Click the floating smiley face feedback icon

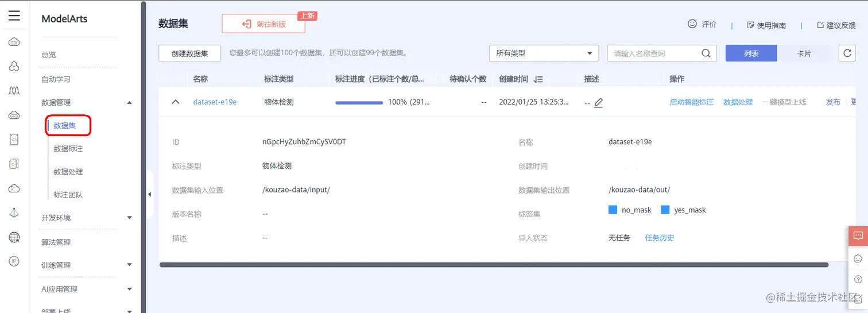tap(858, 258)
